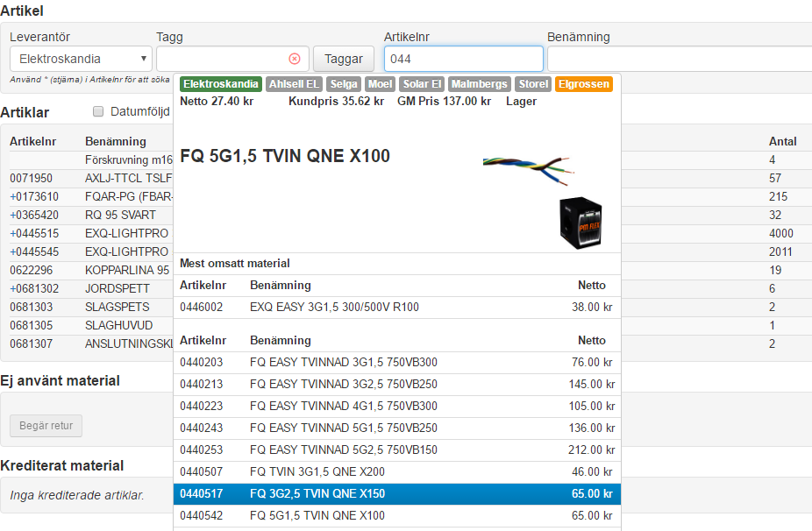Select suggestion 0446002 EXQ EASY 3G1,5

[x=397, y=307]
